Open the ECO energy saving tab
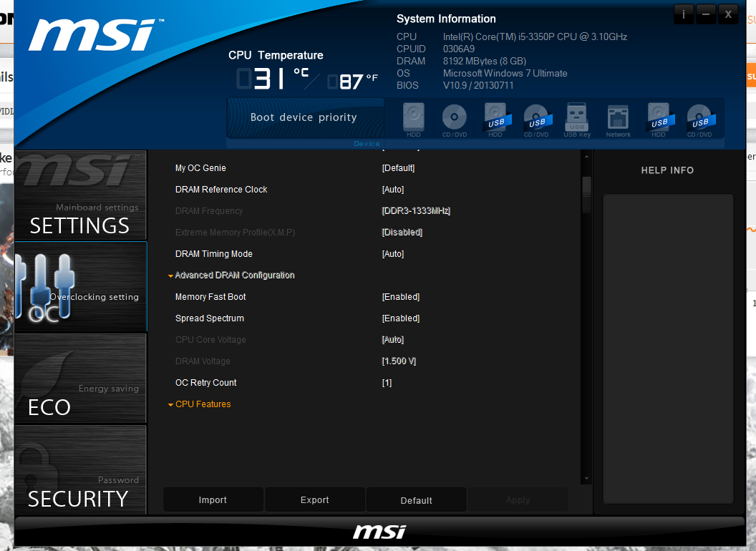This screenshot has height=551, width=756. point(80,379)
